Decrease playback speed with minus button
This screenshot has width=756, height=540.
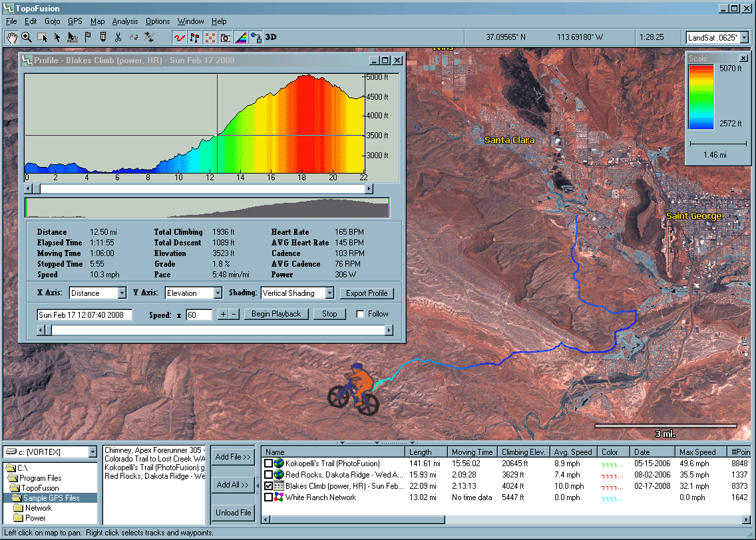(x=234, y=314)
